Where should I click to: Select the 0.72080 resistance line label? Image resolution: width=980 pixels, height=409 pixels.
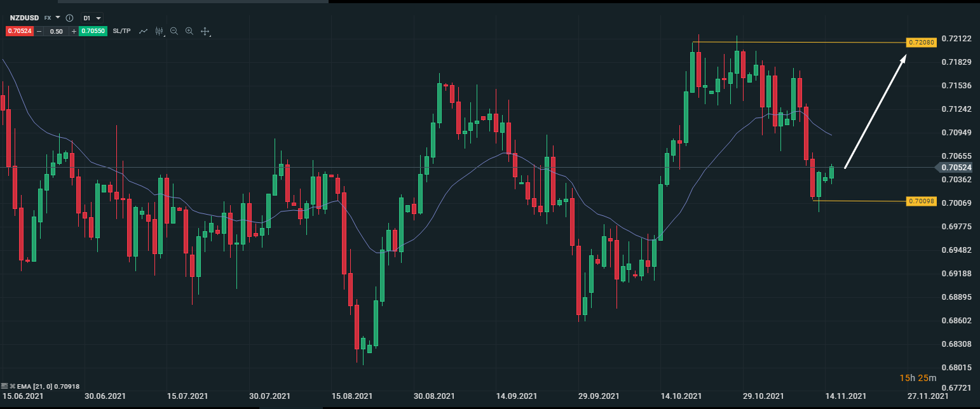pyautogui.click(x=921, y=43)
